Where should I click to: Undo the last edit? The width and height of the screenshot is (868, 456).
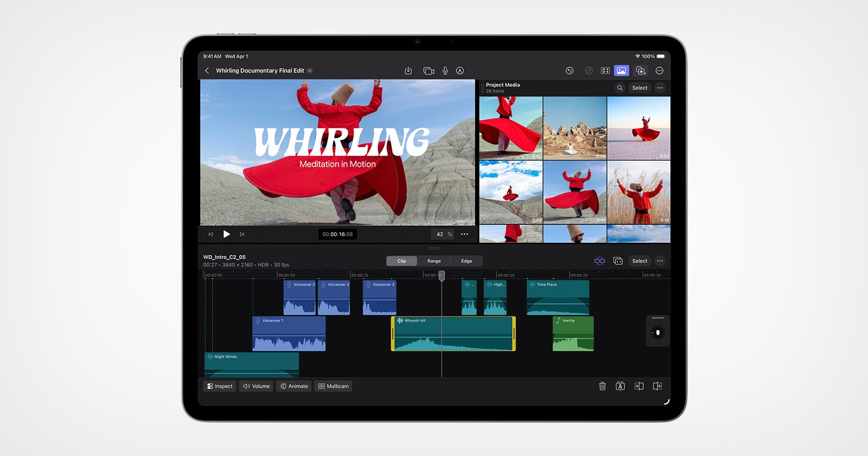[x=569, y=71]
